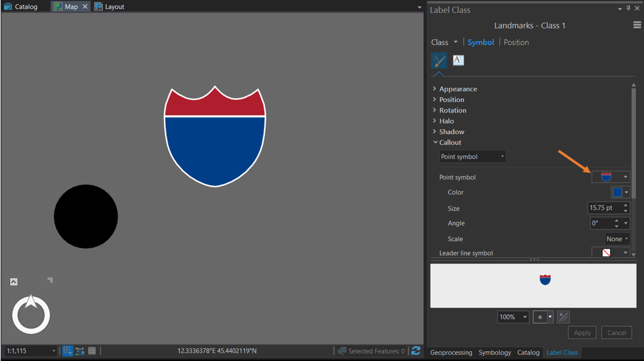Open the view tabs list arrow
This screenshot has height=361, width=644.
click(419, 7)
